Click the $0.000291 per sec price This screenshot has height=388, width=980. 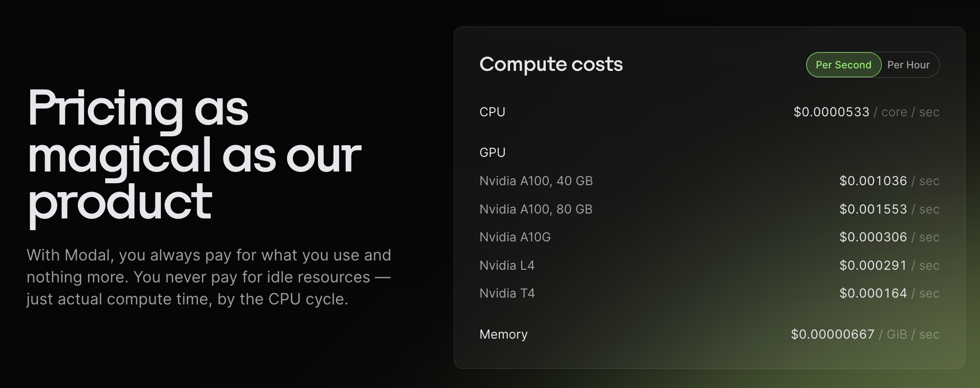pyautogui.click(x=873, y=265)
